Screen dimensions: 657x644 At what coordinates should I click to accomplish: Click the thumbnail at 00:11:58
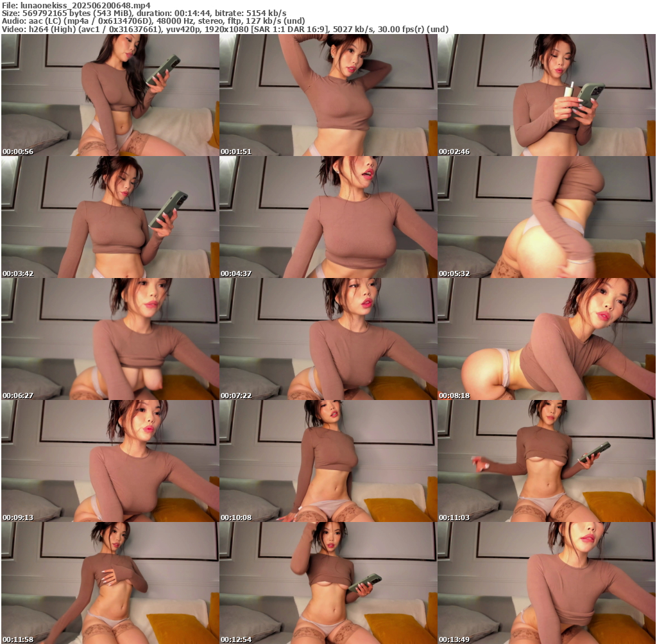tap(110, 583)
